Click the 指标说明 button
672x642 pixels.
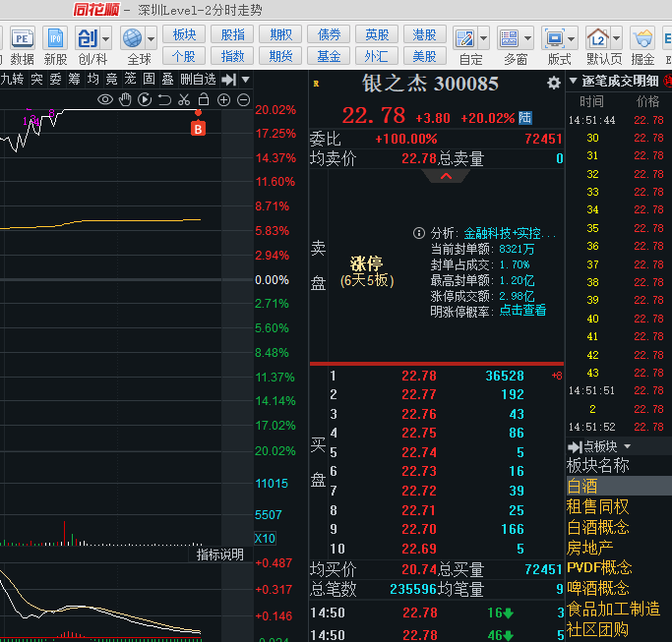coord(219,554)
